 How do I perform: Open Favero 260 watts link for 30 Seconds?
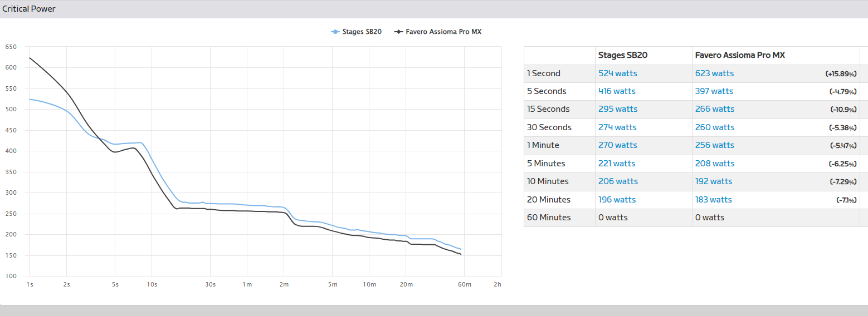coord(715,127)
